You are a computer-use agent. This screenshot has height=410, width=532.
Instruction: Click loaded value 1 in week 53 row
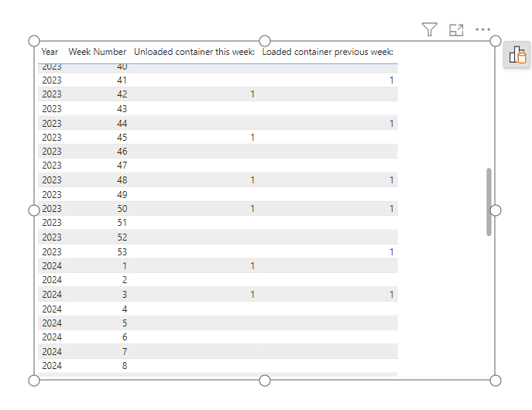point(391,251)
